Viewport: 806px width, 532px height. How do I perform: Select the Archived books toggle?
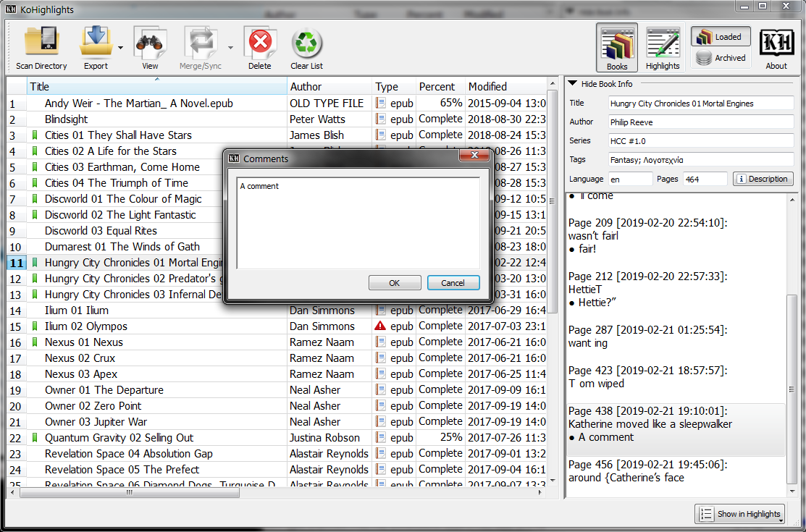pos(720,58)
